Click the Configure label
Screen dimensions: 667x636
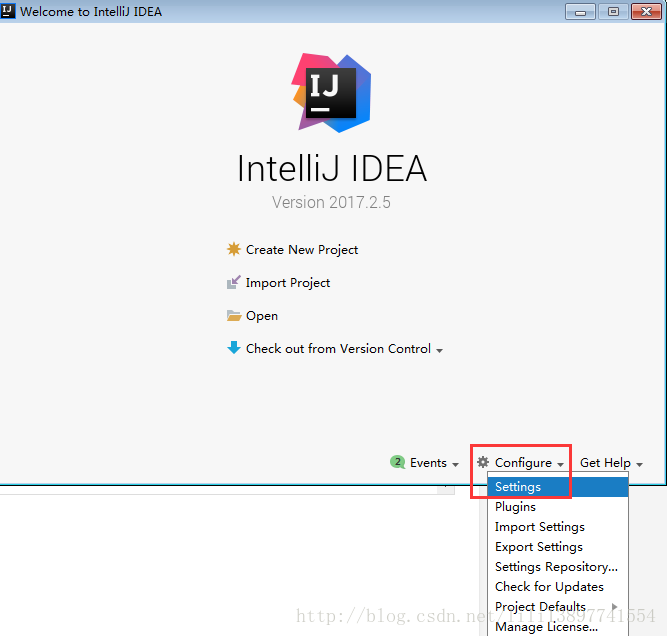pyautogui.click(x=523, y=463)
